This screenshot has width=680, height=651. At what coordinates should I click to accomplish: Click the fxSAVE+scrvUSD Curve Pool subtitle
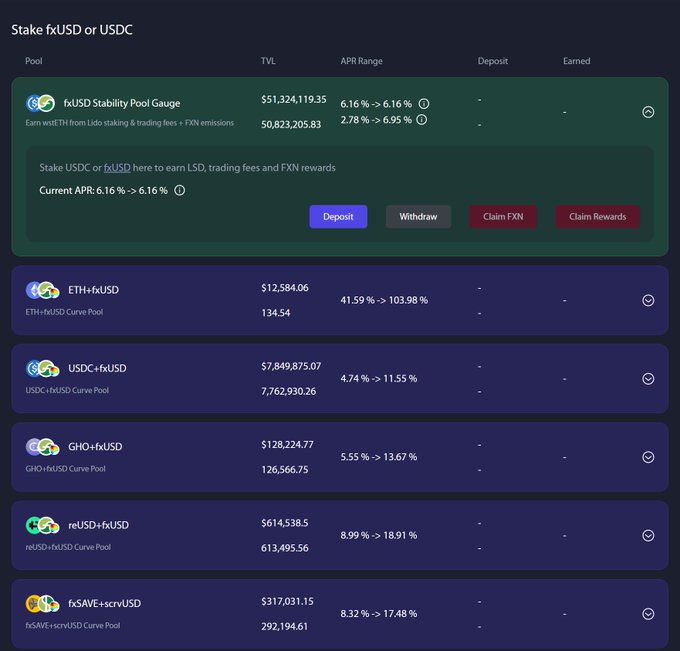pyautogui.click(x=72, y=625)
